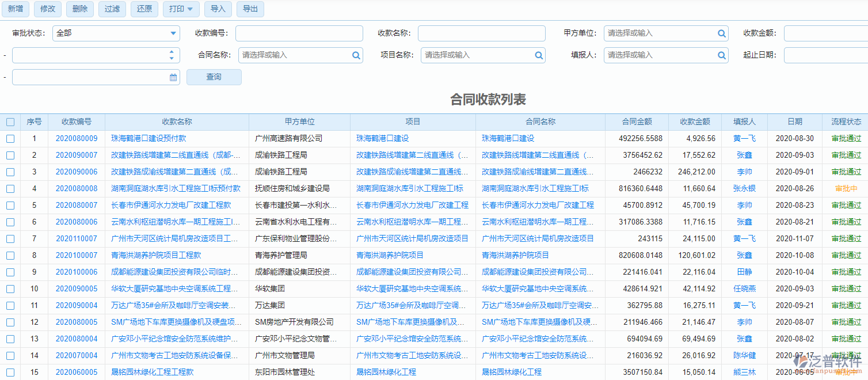Image resolution: width=868 pixels, height=380 pixels.
Task: Click inside the 收款编号 input field
Action: coord(299,33)
